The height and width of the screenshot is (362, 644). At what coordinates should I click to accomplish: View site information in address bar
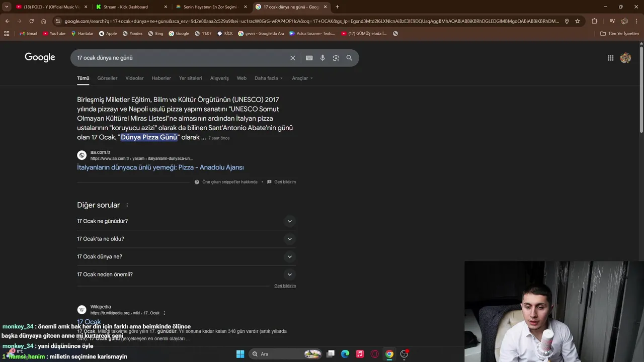pos(58,21)
